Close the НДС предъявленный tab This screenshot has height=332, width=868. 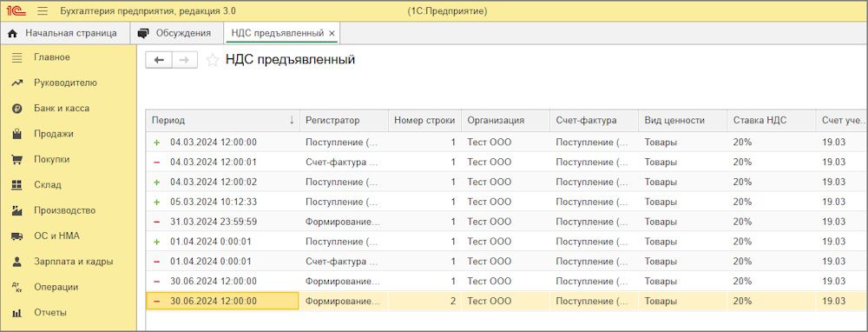tap(332, 34)
